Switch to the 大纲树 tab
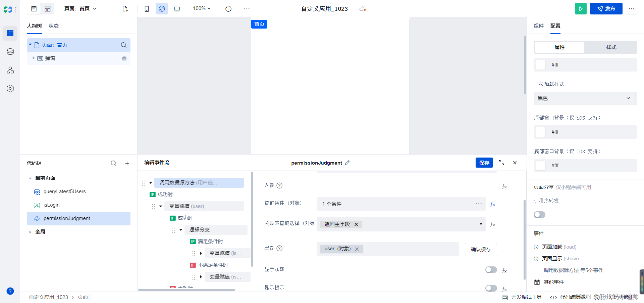This screenshot has width=644, height=303. (x=34, y=26)
